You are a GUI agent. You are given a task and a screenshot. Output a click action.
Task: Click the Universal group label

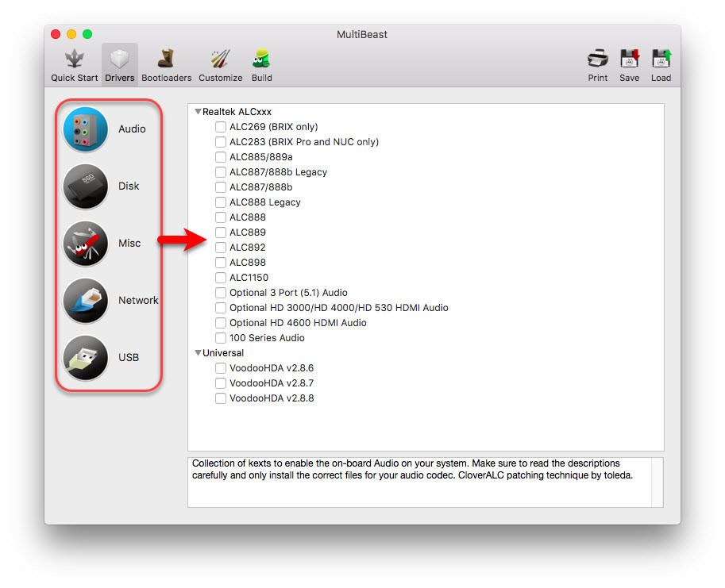click(223, 353)
